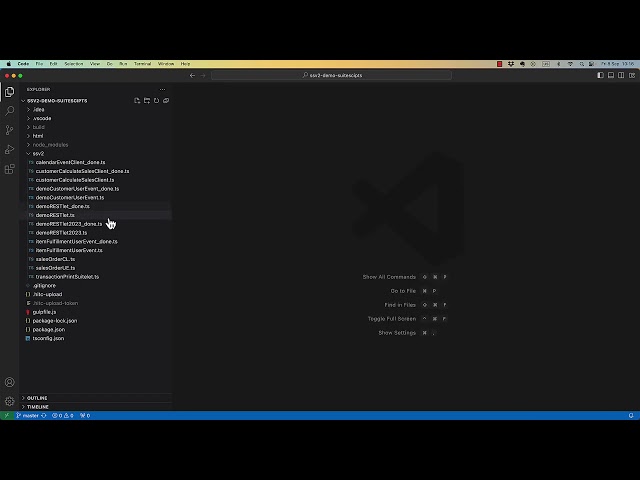The height and width of the screenshot is (480, 640).
Task: Open the Extensions view
Action: 9,169
